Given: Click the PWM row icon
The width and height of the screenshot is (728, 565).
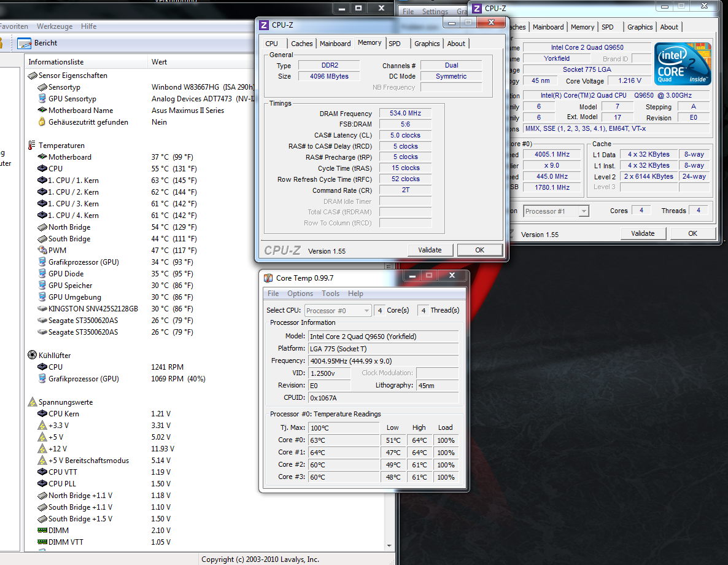Looking at the screenshot, I should click(x=42, y=250).
